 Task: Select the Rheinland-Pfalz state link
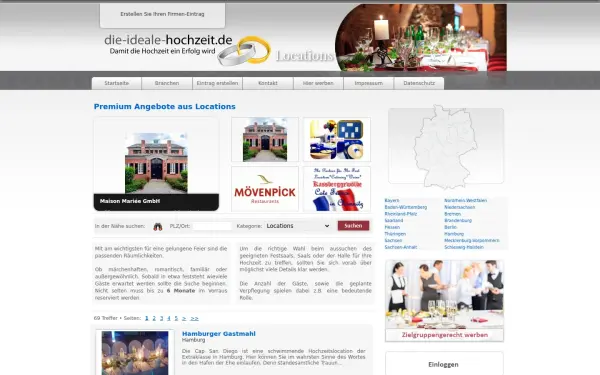pos(401,214)
